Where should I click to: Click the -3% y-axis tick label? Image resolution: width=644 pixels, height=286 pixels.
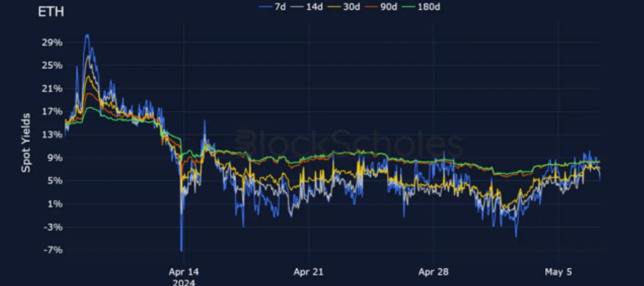(53, 227)
